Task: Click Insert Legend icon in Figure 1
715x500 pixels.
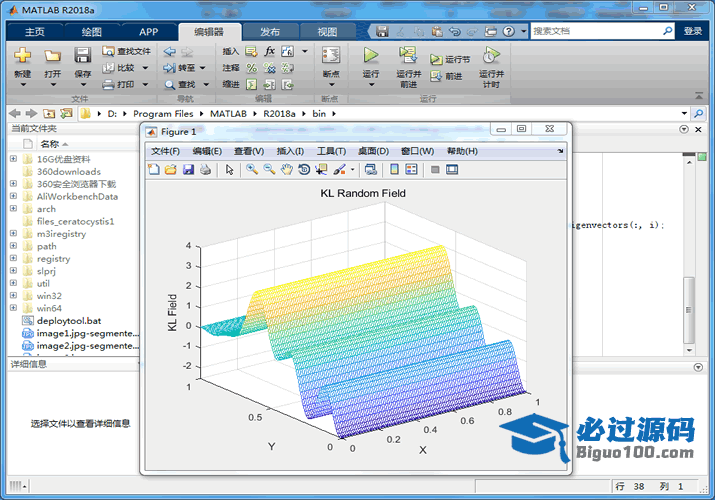Action: (x=411, y=170)
